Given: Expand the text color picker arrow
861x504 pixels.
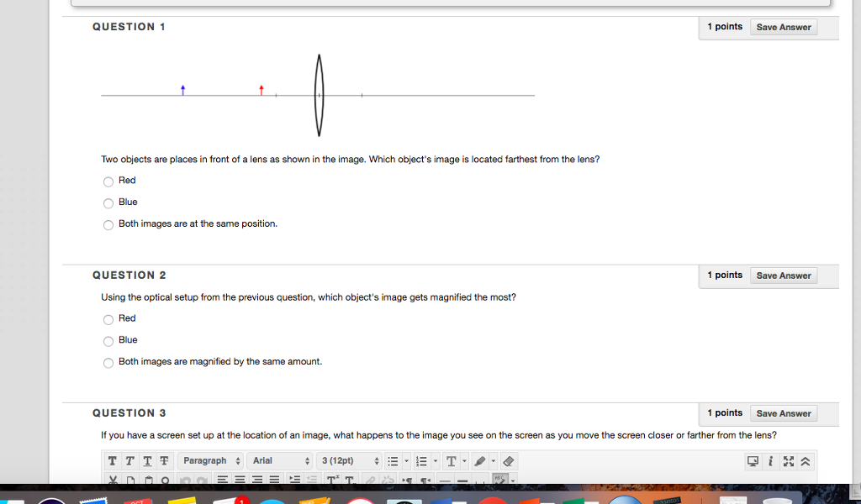Looking at the screenshot, I should pos(464,460).
